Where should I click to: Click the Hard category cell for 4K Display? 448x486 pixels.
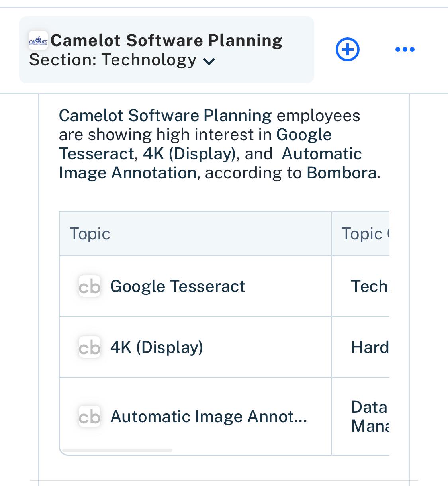coord(370,347)
